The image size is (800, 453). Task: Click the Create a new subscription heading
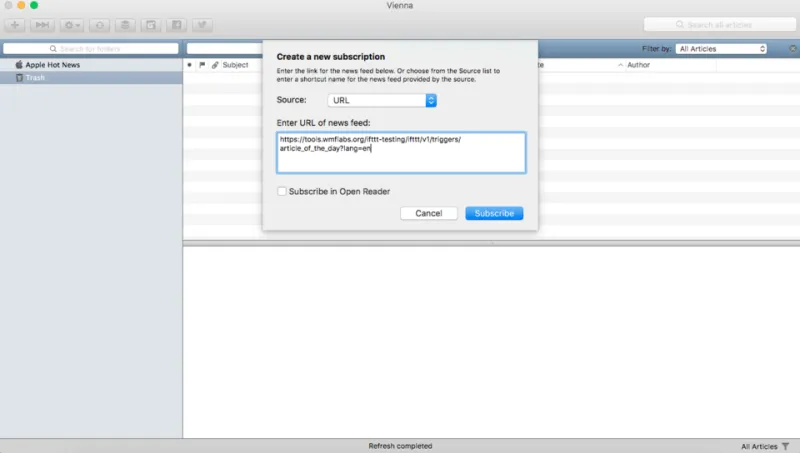pyautogui.click(x=331, y=57)
